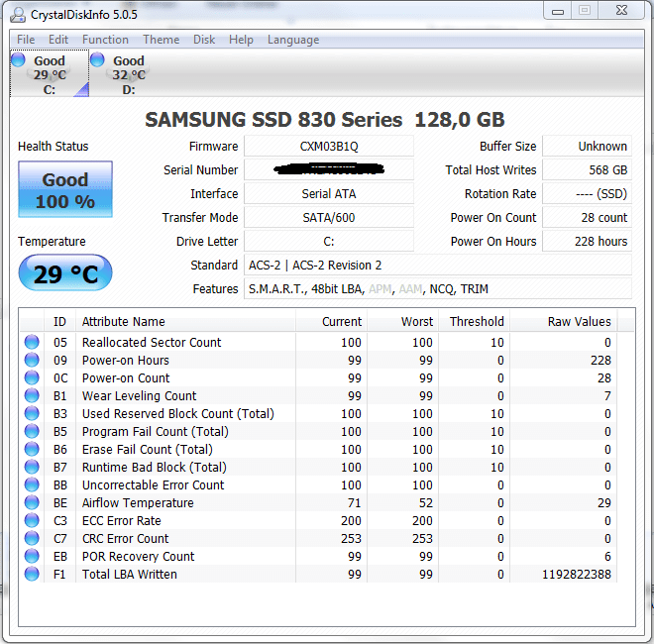Viewport: 654px width, 644px height.
Task: Click the Temperature label
Action: 52,241
